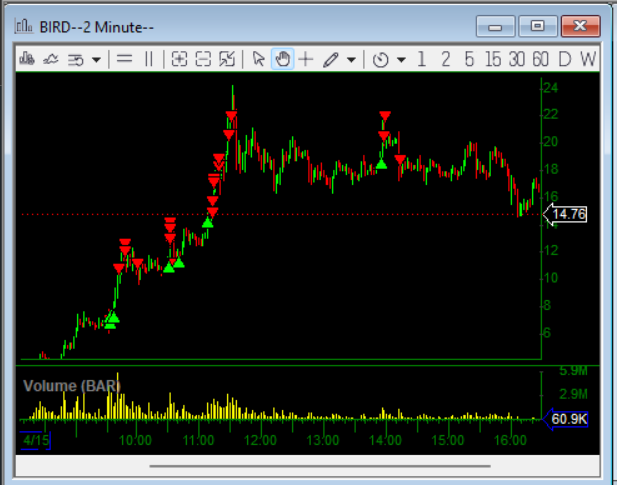This screenshot has height=485, width=617.
Task: Switch to daily (D) interval
Action: coord(565,59)
